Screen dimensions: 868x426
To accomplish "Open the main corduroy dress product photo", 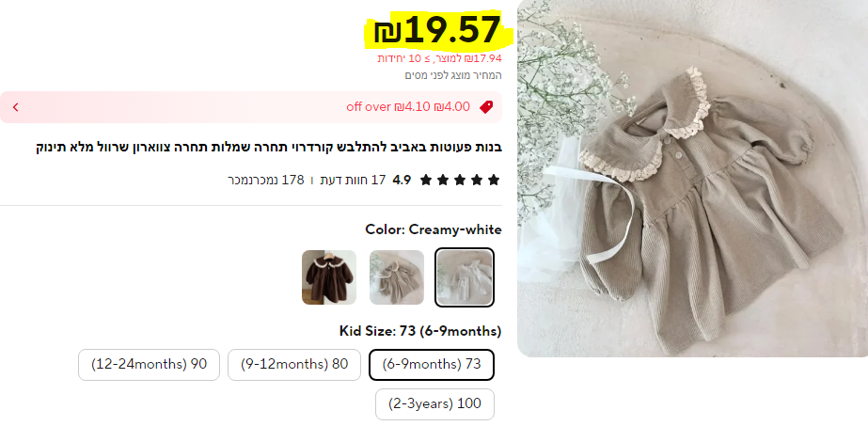I will pyautogui.click(x=692, y=178).
